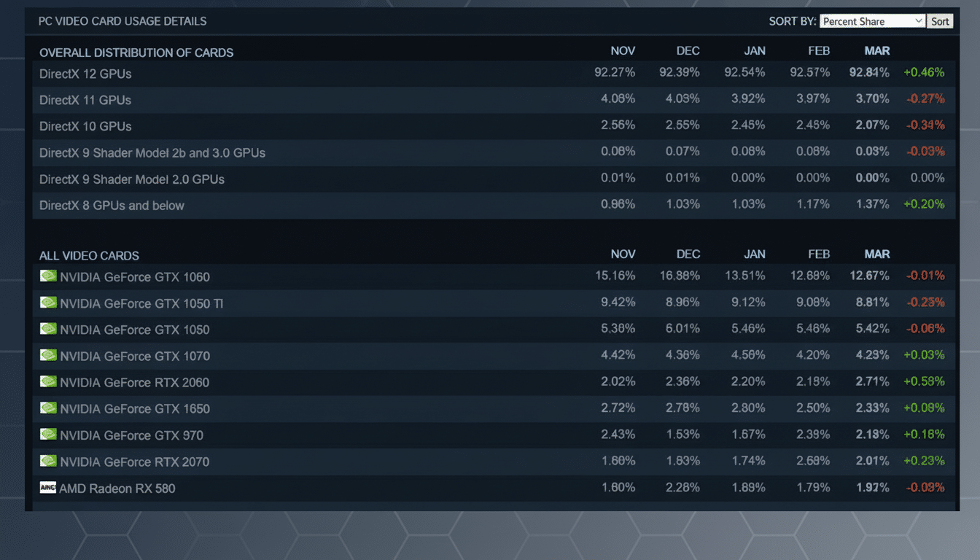The image size is (980, 560).
Task: Click the NVIDIA icon beside GeForce RTX 2070
Action: click(x=48, y=461)
